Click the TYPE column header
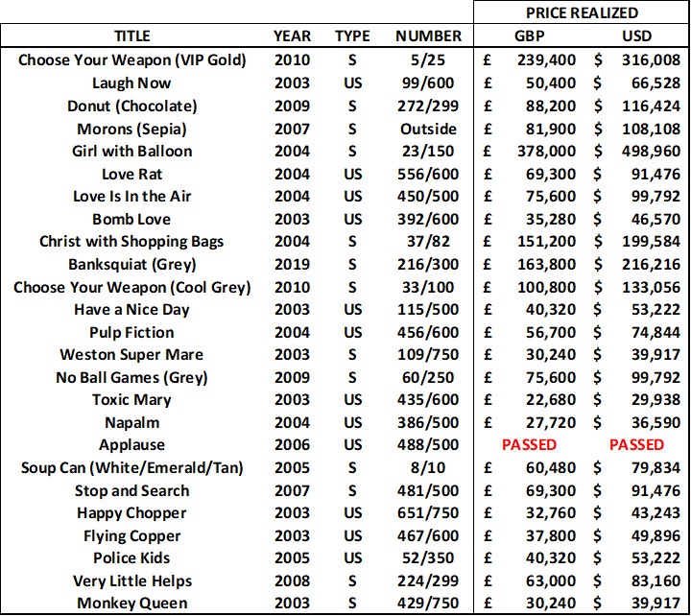The image size is (691, 616). [352, 36]
